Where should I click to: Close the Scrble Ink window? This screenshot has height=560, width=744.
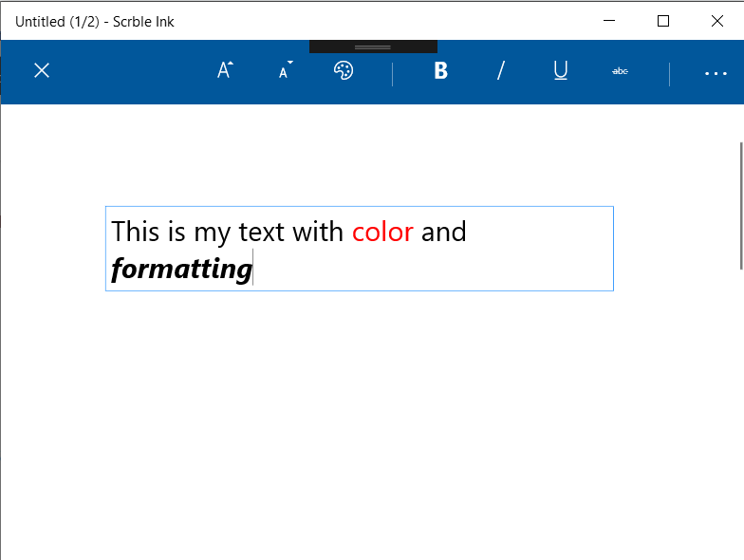tap(717, 21)
